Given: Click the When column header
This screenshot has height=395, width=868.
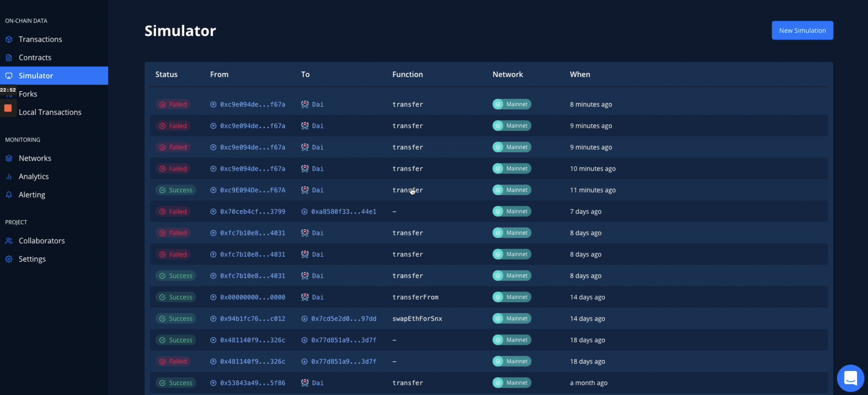Looking at the screenshot, I should [580, 74].
